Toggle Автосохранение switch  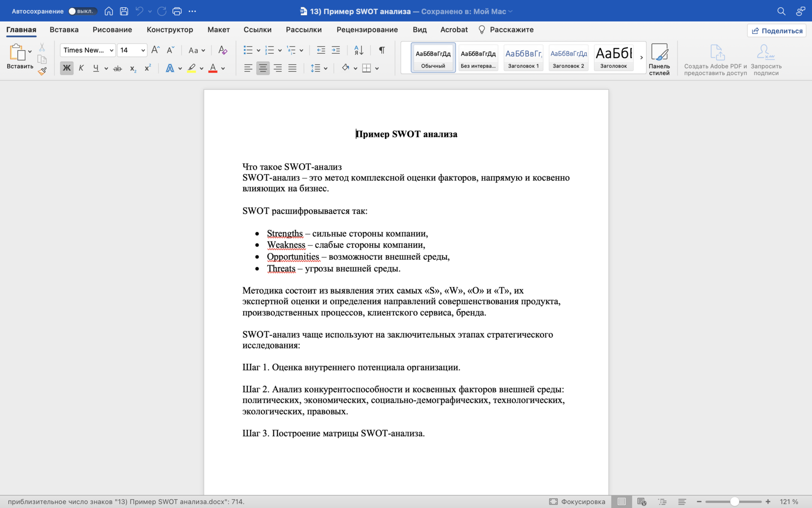(82, 11)
